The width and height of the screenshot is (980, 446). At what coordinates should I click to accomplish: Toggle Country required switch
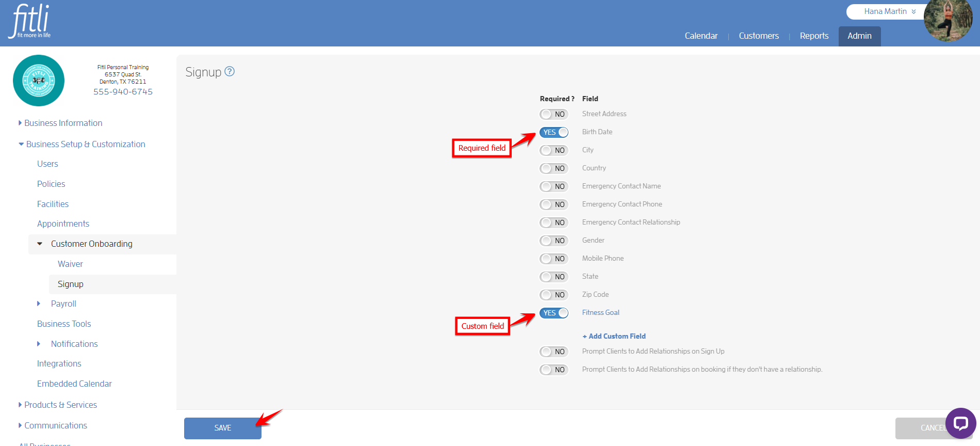554,168
